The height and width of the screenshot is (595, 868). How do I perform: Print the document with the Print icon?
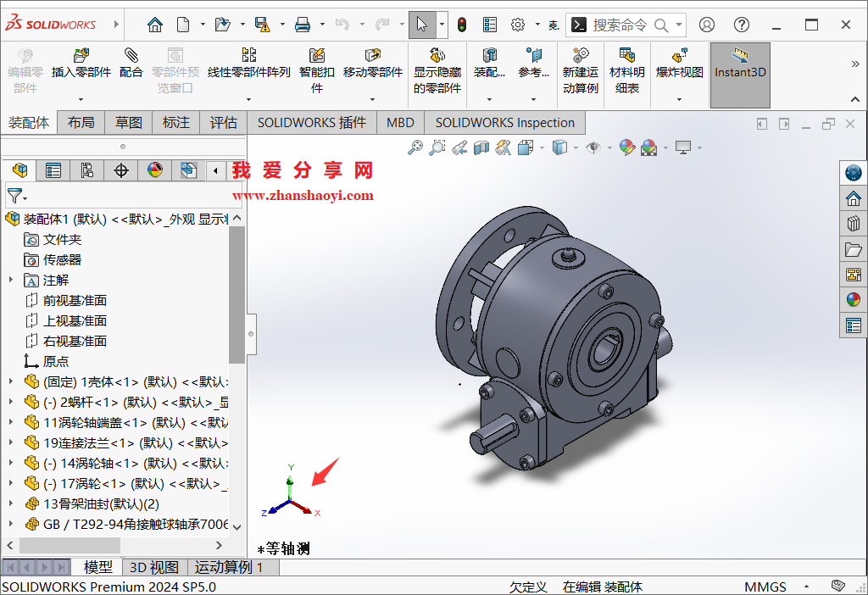[303, 25]
